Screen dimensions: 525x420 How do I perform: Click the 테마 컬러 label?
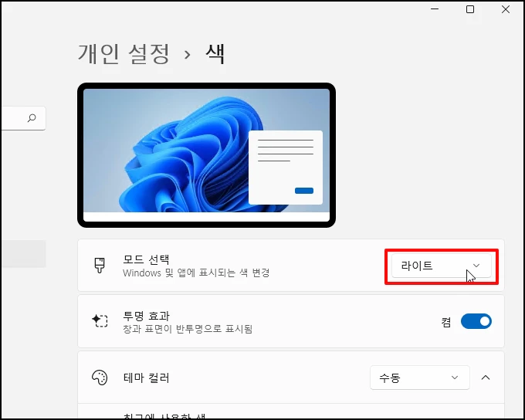[146, 378]
